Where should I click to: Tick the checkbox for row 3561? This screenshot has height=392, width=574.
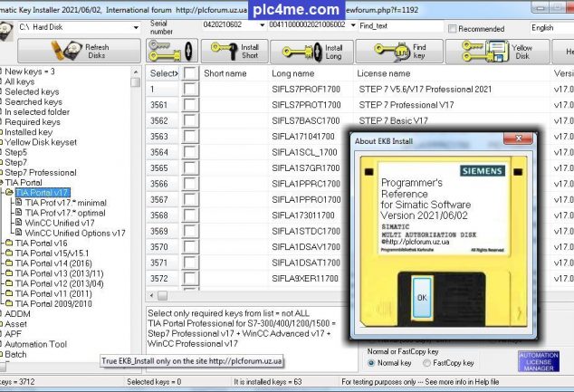[190, 105]
